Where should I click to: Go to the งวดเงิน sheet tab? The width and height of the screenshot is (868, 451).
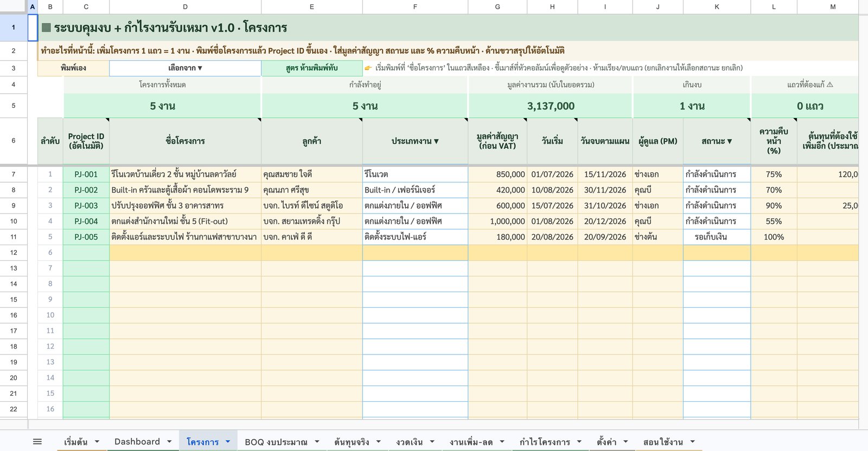click(410, 442)
